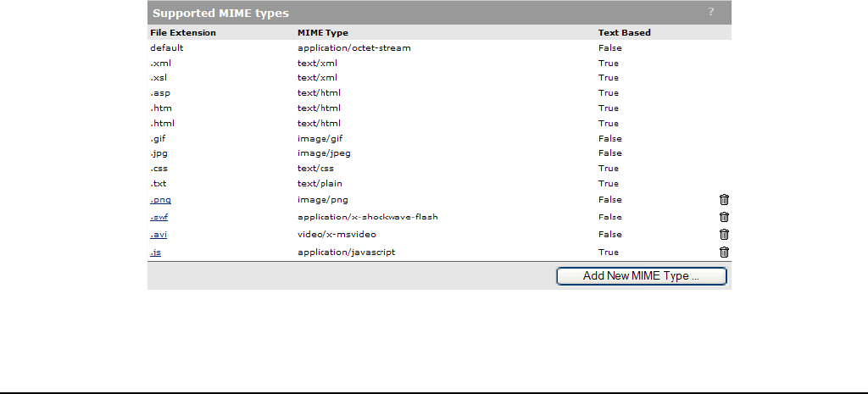The width and height of the screenshot is (868, 394).
Task: Remove the .avi entry using trash icon
Action: coord(724,234)
